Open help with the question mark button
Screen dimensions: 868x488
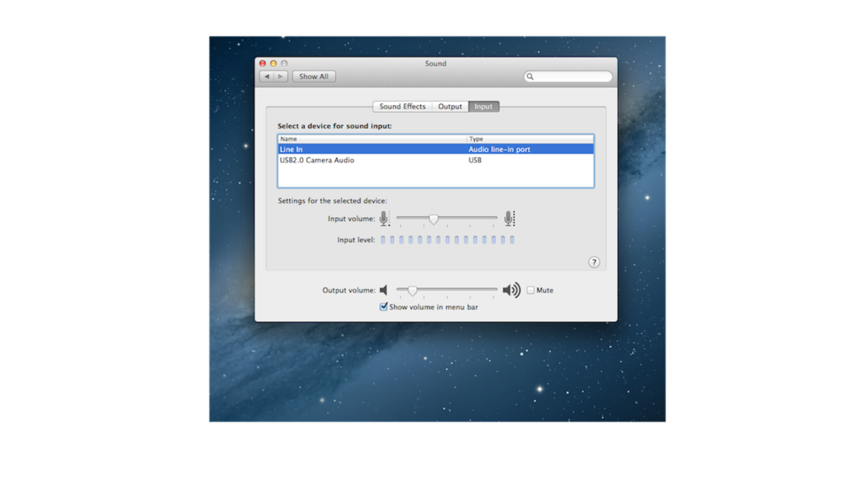595,262
